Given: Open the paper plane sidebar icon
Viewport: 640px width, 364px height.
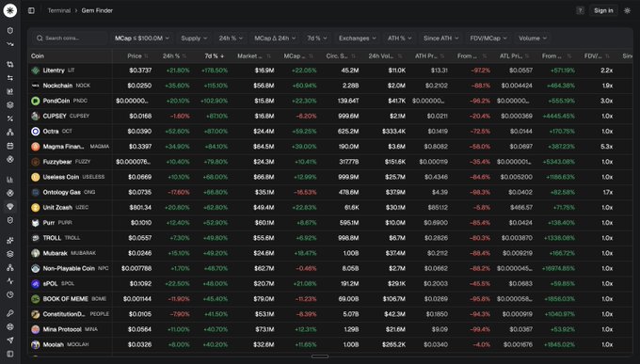Looking at the screenshot, I should [10, 340].
